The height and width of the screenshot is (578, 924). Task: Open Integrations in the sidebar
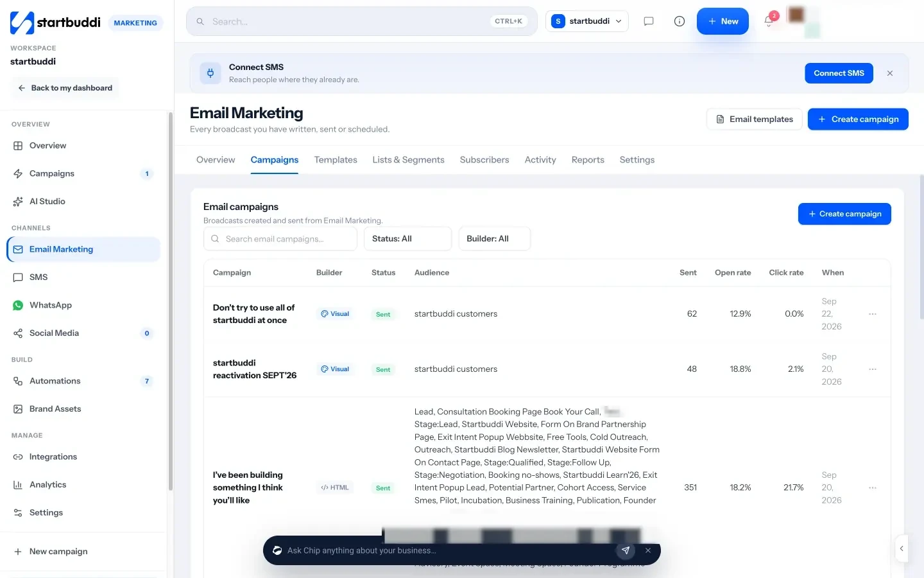pyautogui.click(x=83, y=457)
